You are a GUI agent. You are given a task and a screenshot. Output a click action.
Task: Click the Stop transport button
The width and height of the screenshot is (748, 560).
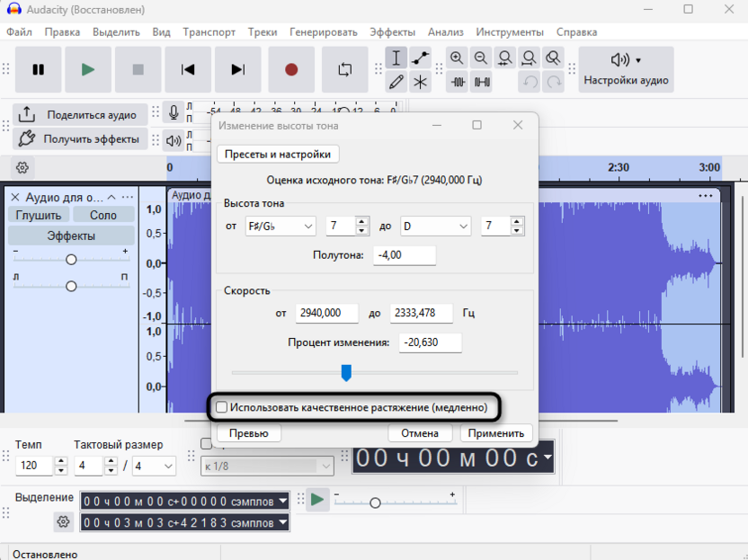138,69
